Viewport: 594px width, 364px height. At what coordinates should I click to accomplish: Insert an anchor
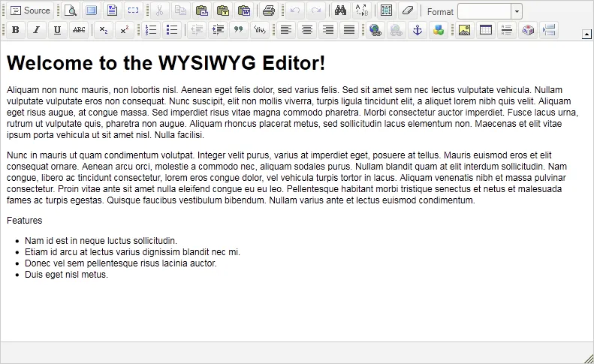tap(418, 30)
